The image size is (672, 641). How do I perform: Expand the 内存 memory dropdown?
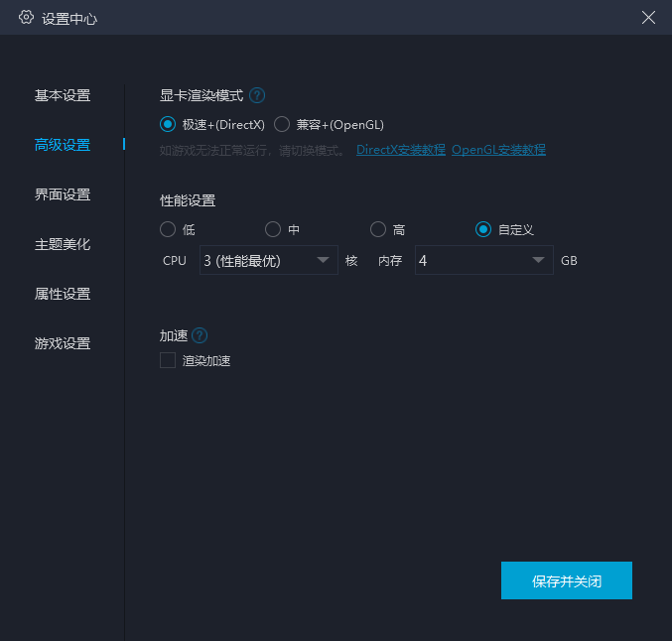coord(483,260)
